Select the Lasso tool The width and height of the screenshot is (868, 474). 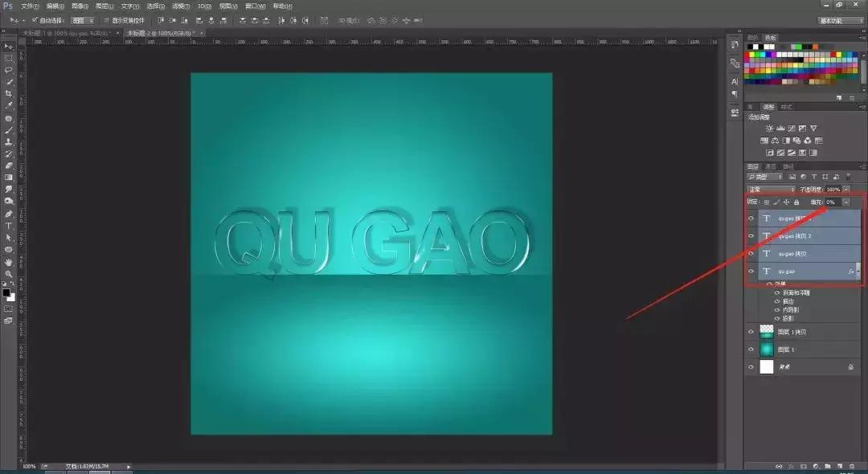click(8, 70)
